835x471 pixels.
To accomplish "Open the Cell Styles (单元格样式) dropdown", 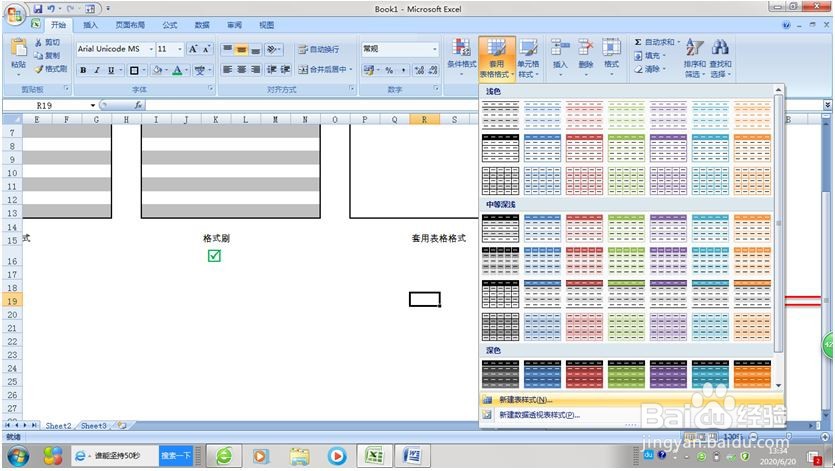I will tap(528, 59).
